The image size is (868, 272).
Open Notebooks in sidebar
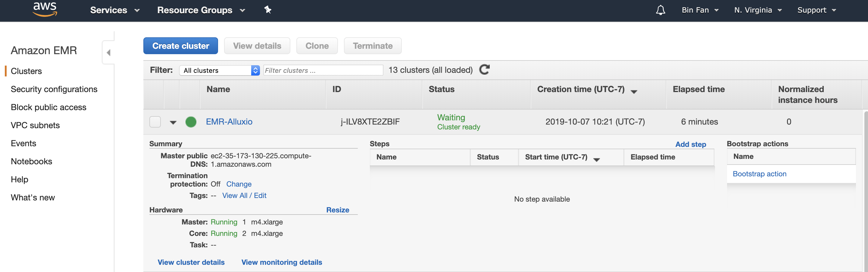pos(31,161)
